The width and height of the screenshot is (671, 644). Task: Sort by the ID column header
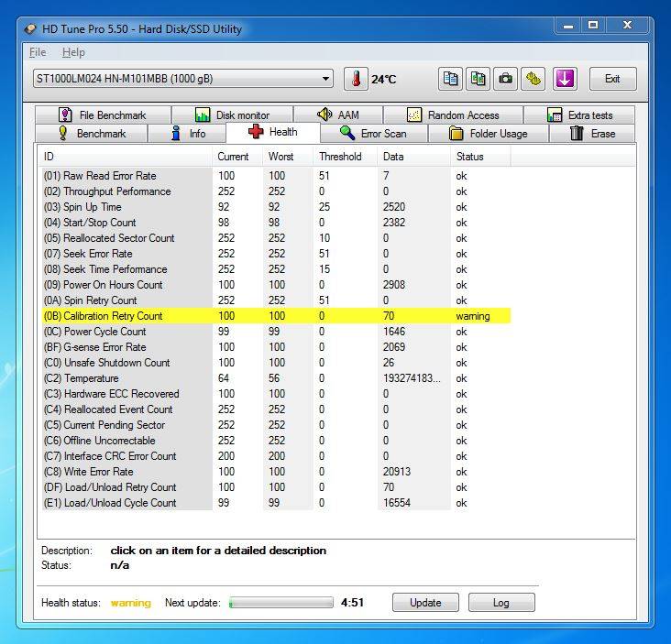click(x=125, y=157)
